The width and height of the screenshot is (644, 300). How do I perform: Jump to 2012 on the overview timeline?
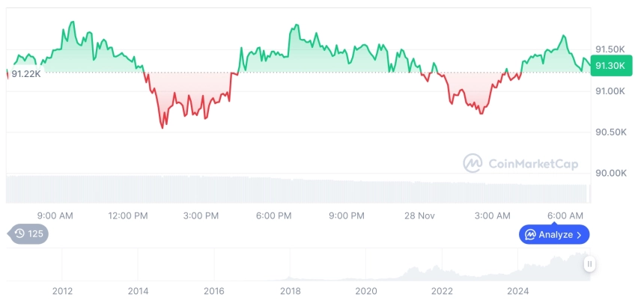point(62,291)
